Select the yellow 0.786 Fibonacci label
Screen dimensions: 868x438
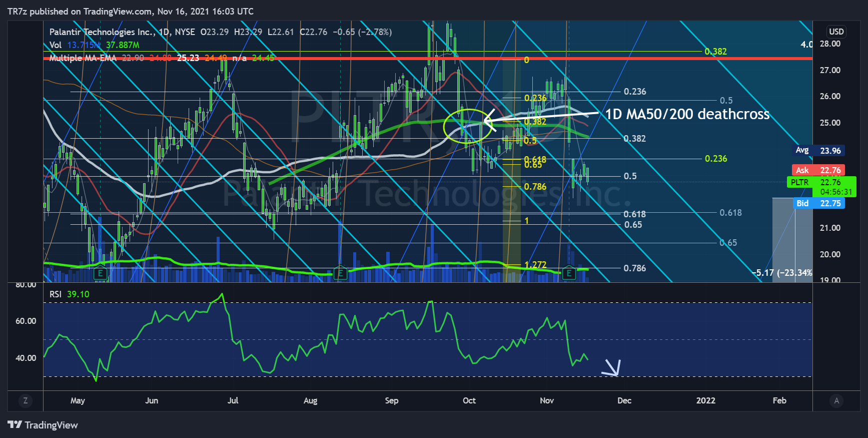[x=535, y=187]
